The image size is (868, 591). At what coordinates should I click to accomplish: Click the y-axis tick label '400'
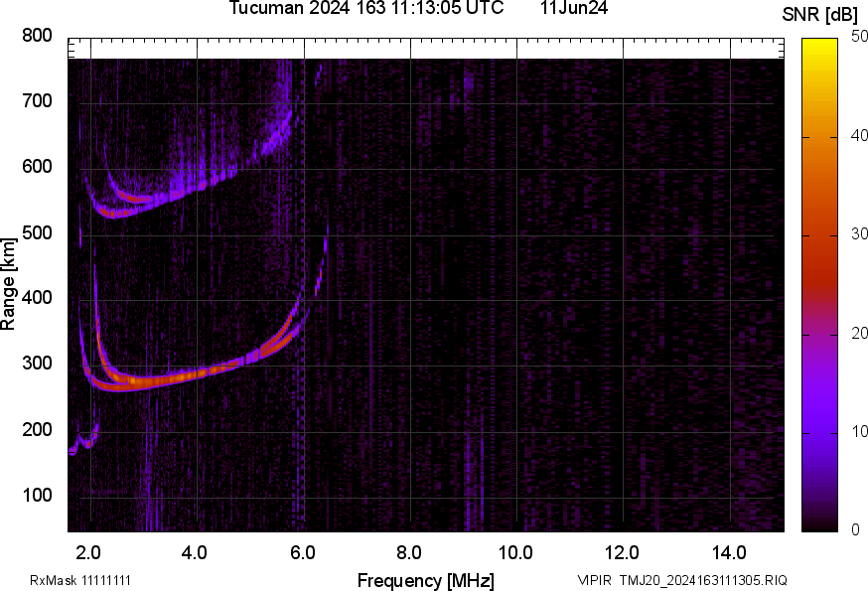coord(37,298)
